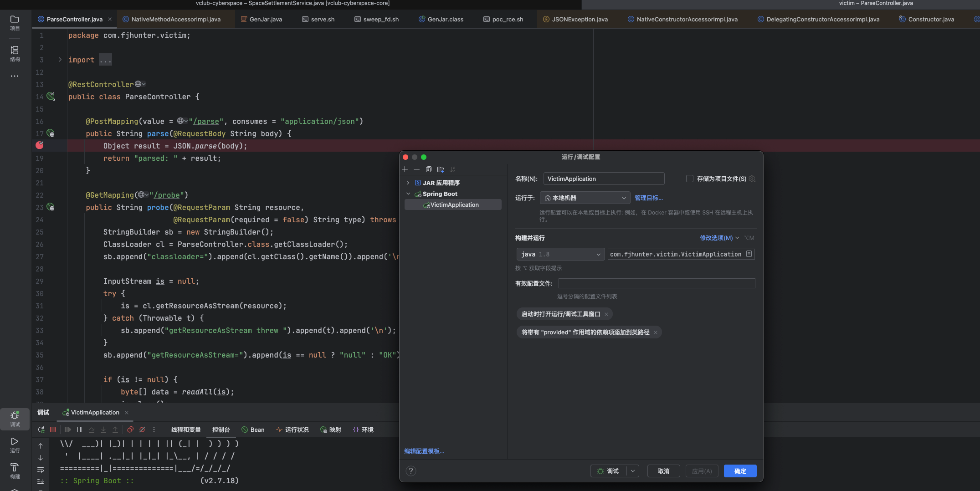Click the 有效配置文件 input field
980x491 pixels.
(x=657, y=283)
